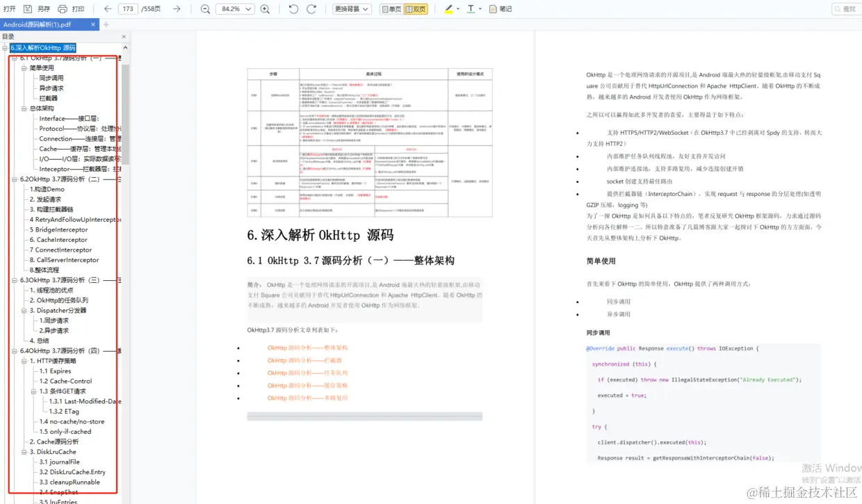Collapse the 6.深入解析OkHttp 源码 root node

[x=5, y=48]
